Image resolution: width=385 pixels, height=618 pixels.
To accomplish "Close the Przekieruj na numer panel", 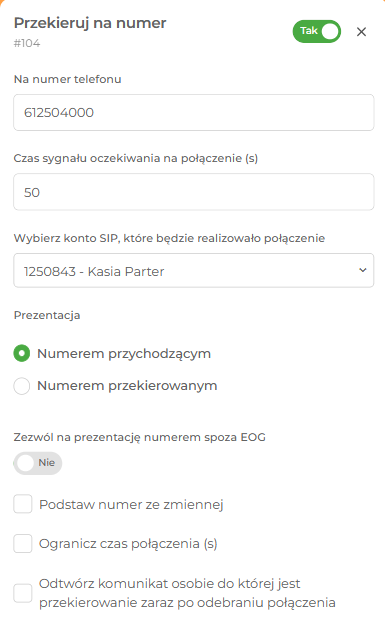I will [361, 32].
